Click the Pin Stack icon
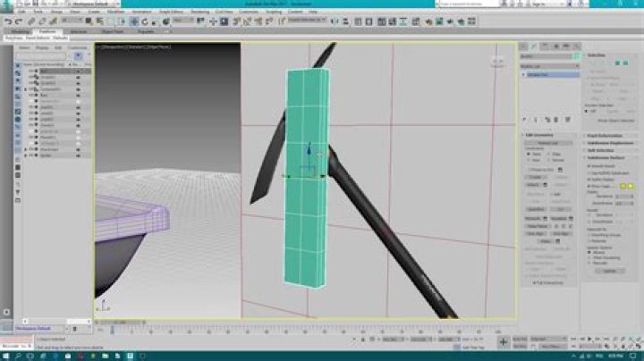The image size is (644, 361). (x=524, y=120)
